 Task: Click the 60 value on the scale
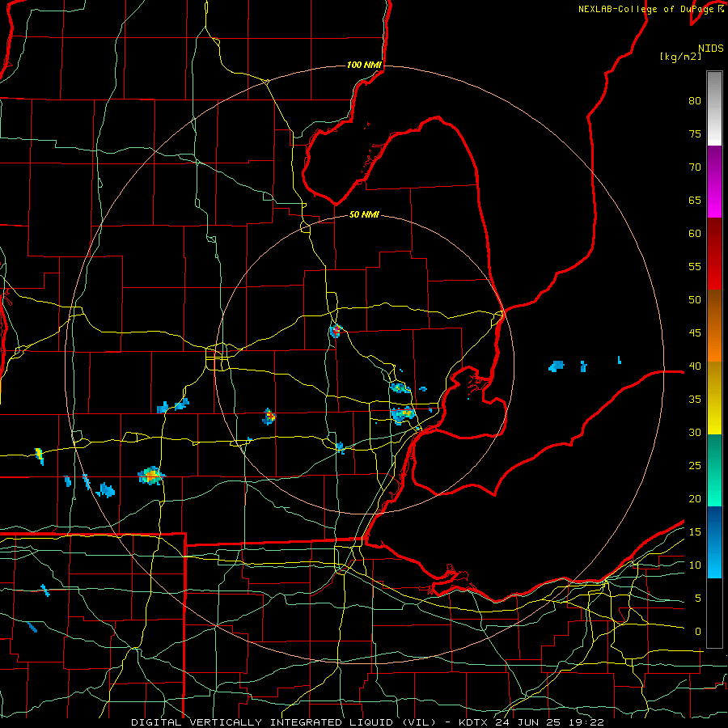point(695,233)
